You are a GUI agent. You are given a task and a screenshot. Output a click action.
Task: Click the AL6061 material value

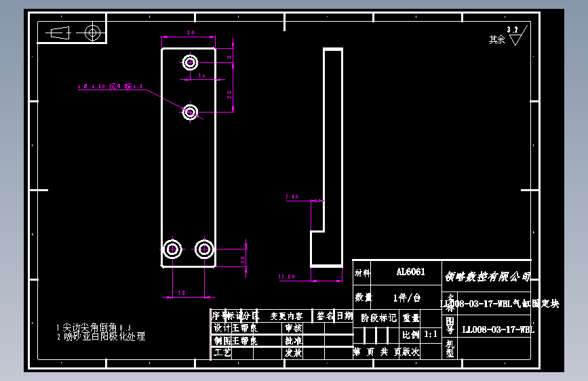tap(410, 272)
